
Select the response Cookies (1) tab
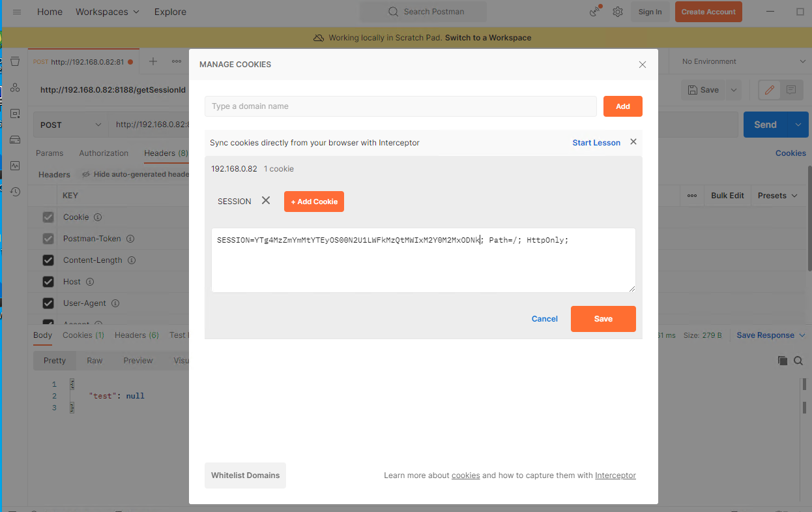(x=83, y=335)
